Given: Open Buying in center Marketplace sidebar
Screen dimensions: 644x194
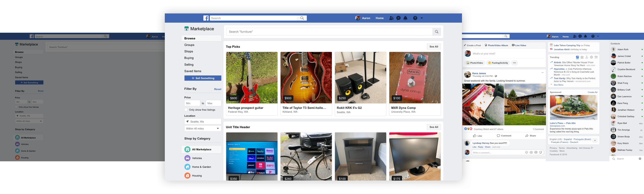Looking at the screenshot, I should pyautogui.click(x=189, y=58).
